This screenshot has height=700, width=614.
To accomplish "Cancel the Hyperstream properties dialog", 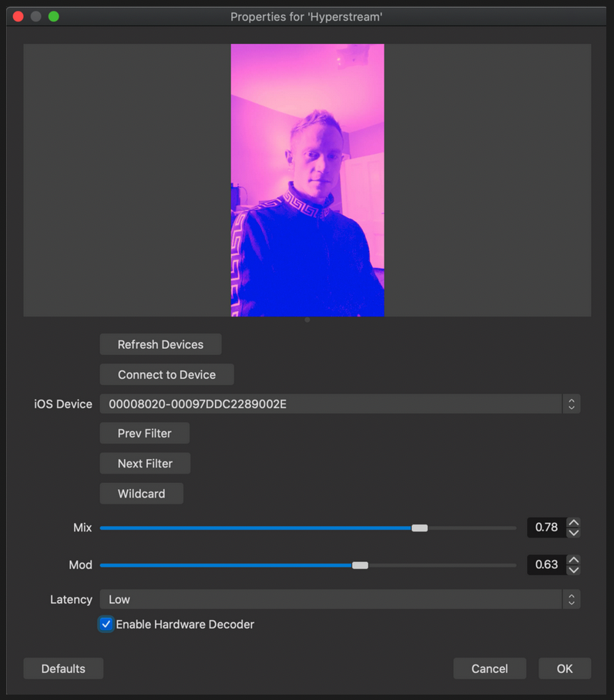I will pyautogui.click(x=489, y=668).
